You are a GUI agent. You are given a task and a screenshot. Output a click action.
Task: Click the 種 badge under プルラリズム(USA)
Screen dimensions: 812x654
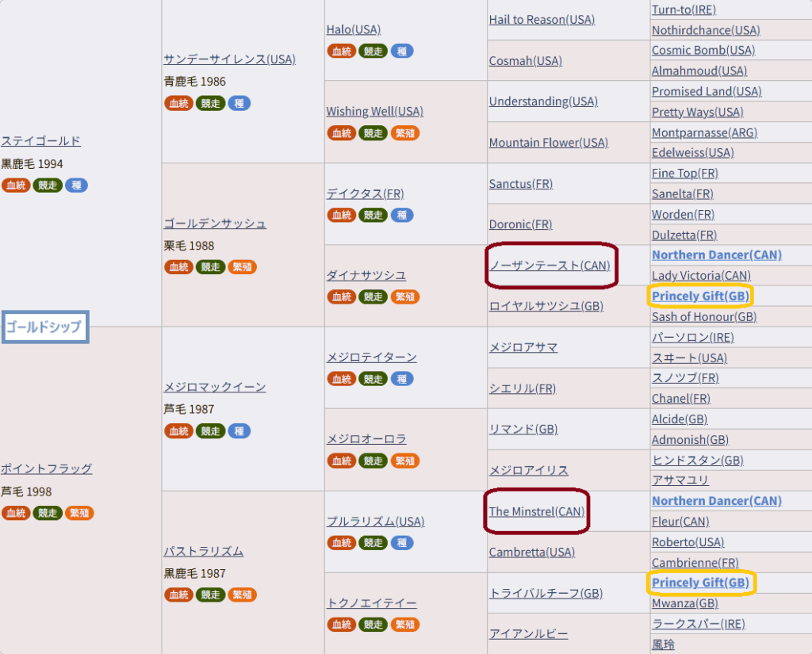click(x=402, y=543)
